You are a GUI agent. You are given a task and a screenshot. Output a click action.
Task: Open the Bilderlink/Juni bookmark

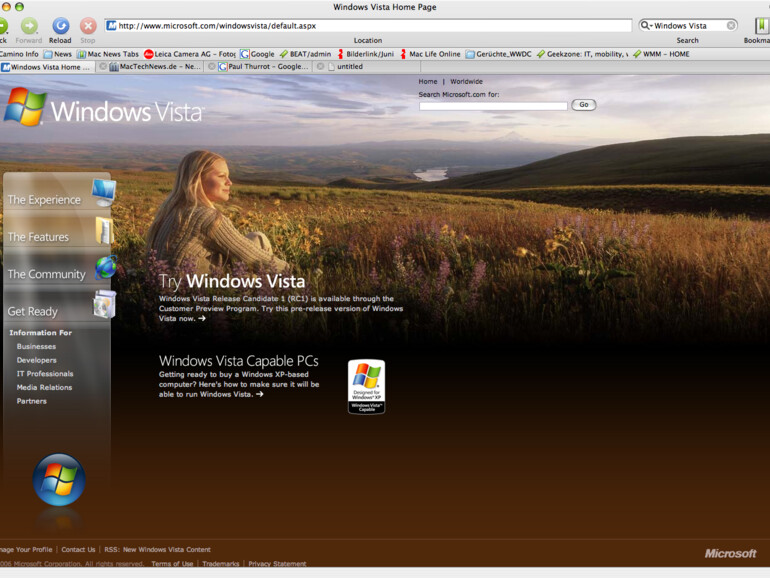click(x=365, y=54)
